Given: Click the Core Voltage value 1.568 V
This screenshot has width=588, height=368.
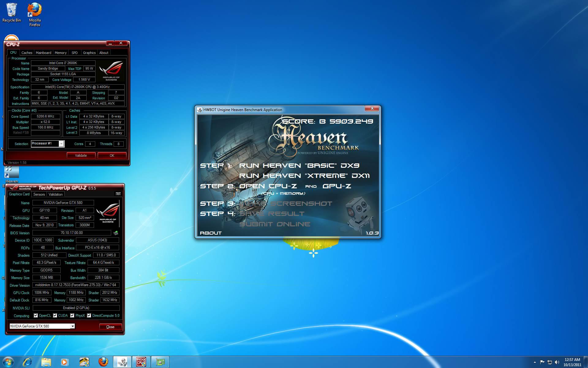Looking at the screenshot, I should pos(84,79).
